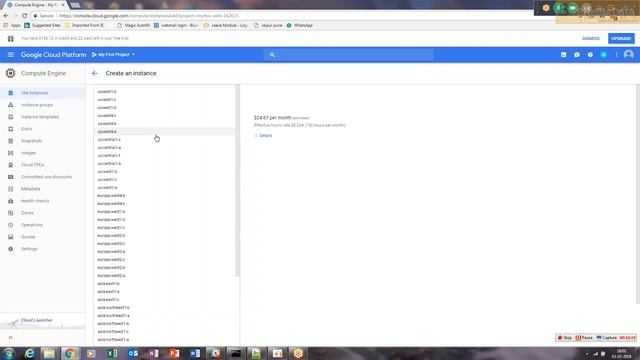This screenshot has height=360, width=640.
Task: Open File Explorer from taskbar
Action: click(x=49, y=353)
